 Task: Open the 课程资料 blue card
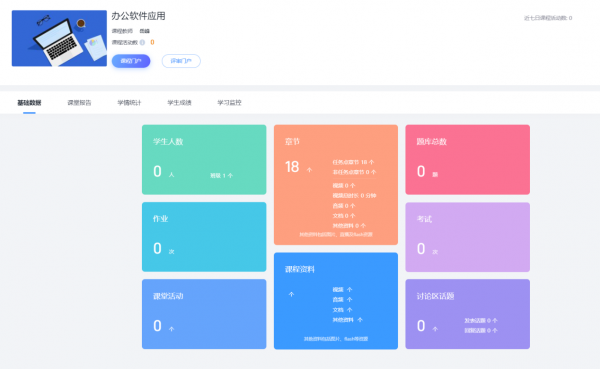coord(336,301)
